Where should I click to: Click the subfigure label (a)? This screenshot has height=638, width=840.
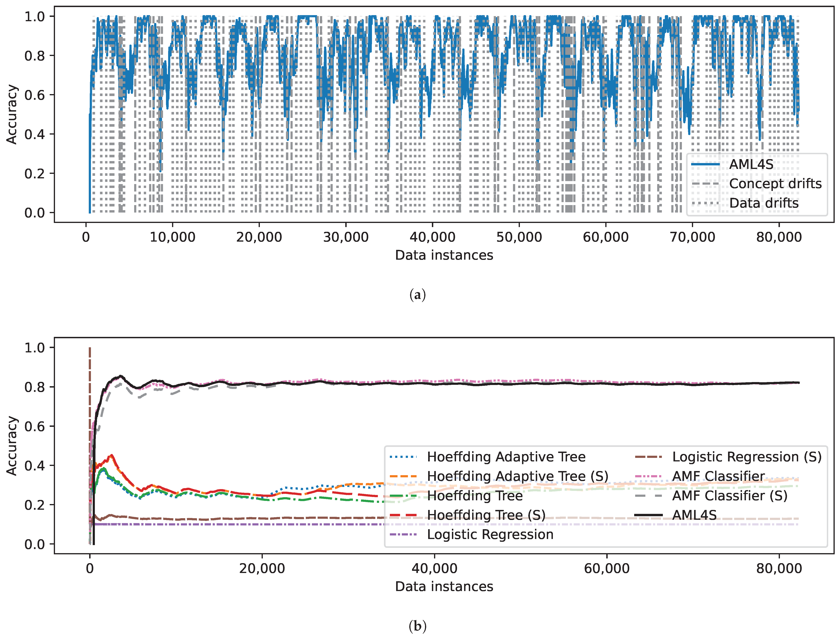pos(418,295)
